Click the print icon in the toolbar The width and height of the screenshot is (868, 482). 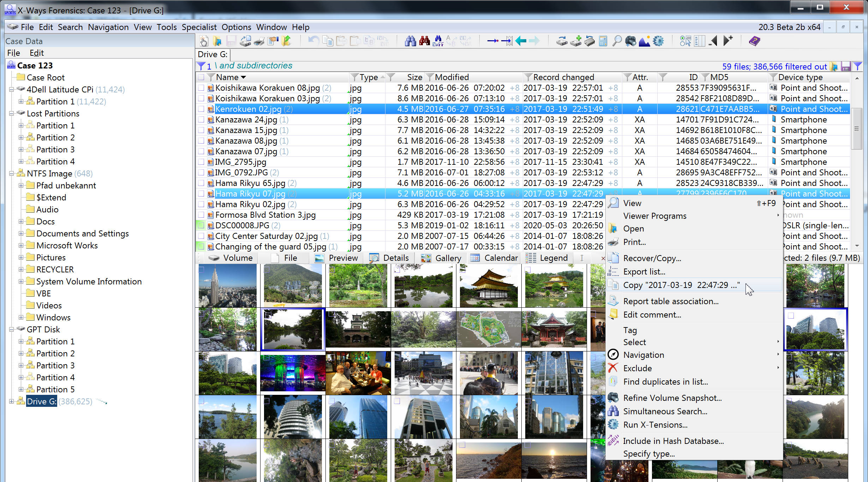(259, 41)
